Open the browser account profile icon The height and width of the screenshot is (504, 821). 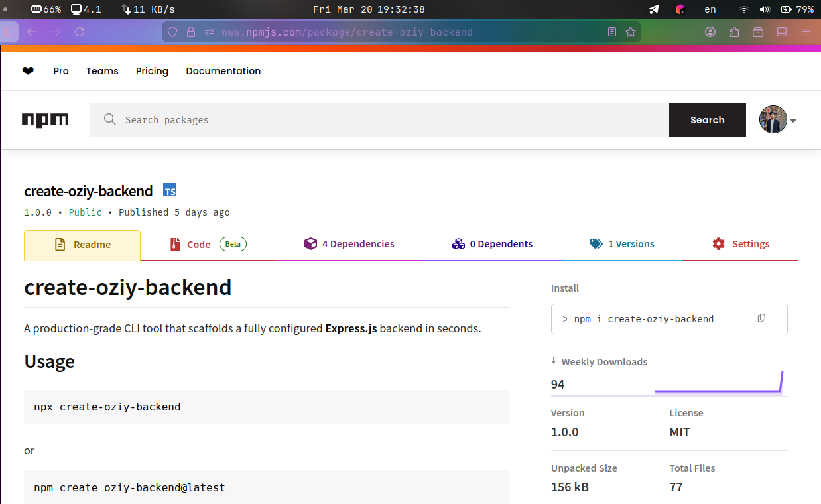pos(710,32)
